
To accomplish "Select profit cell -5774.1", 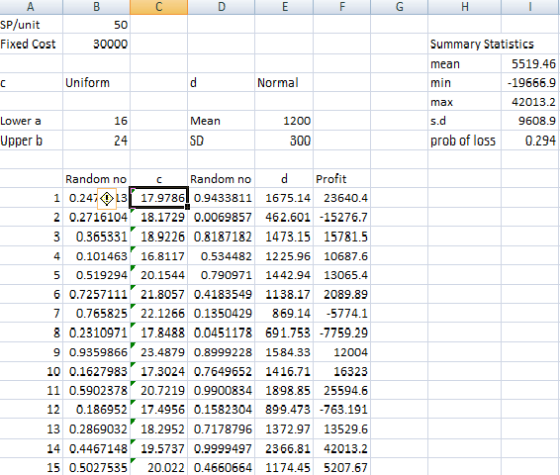I will click(342, 313).
